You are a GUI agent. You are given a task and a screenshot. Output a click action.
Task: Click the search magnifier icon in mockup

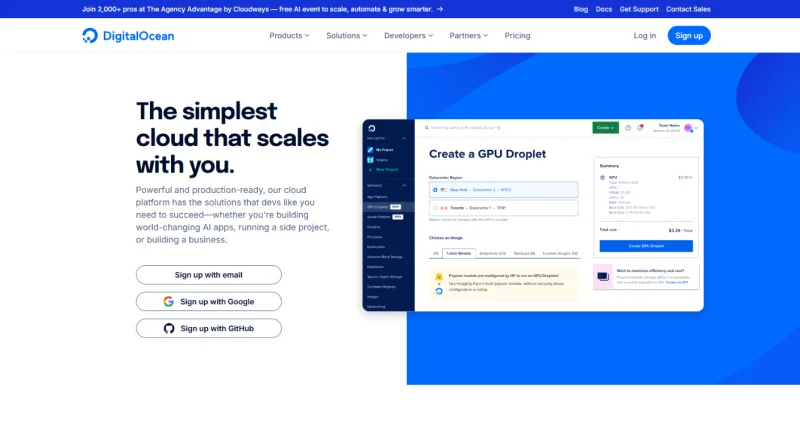(x=427, y=128)
